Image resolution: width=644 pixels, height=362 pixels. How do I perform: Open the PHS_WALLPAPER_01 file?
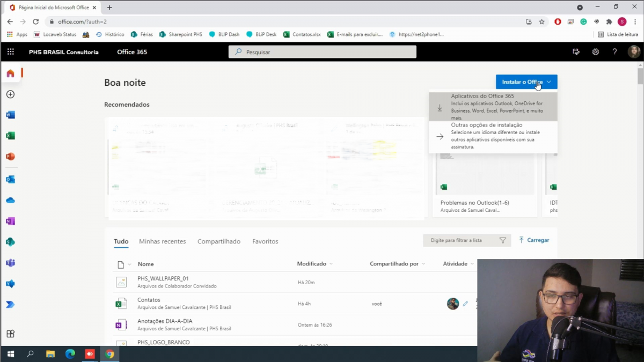point(163,278)
